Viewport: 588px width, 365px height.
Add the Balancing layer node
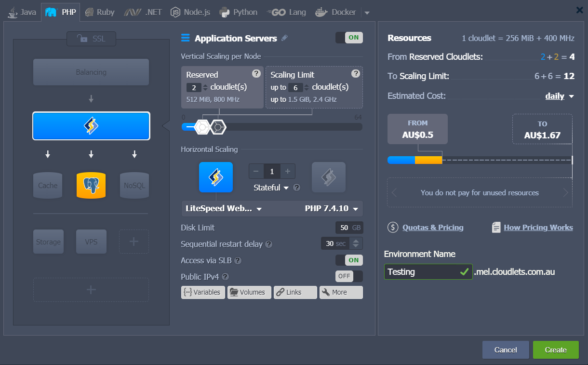coord(91,72)
